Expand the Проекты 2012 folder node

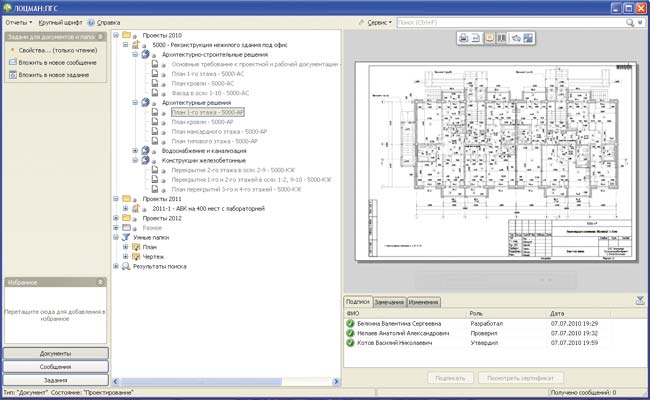pos(116,218)
